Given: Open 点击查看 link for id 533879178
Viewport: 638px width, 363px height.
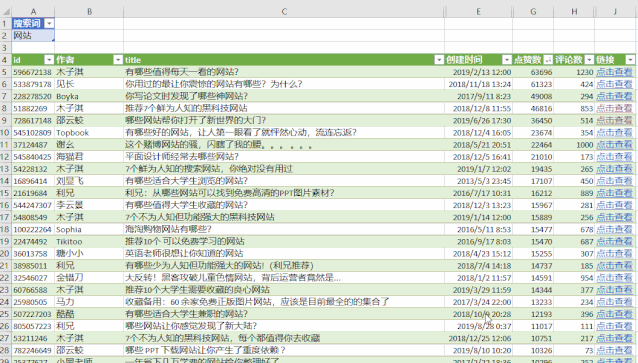Looking at the screenshot, I should point(614,84).
